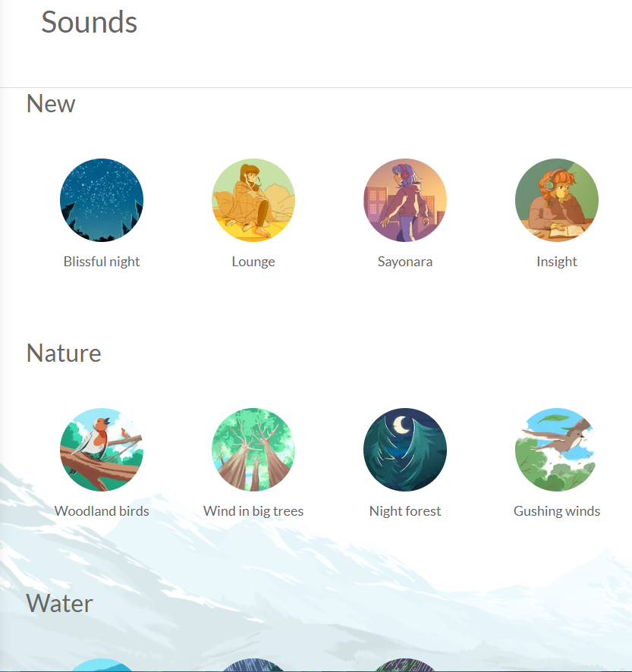Play the Blissful night sound icon
Screen dimensions: 632x672
point(102,200)
